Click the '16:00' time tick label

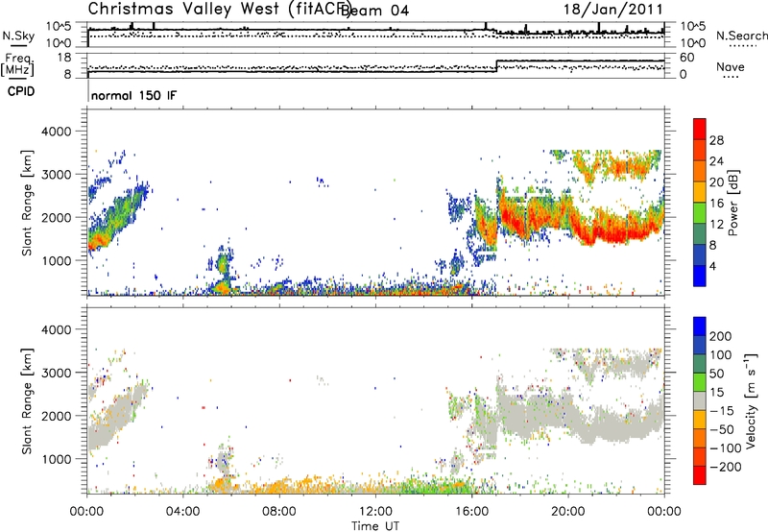point(471,512)
